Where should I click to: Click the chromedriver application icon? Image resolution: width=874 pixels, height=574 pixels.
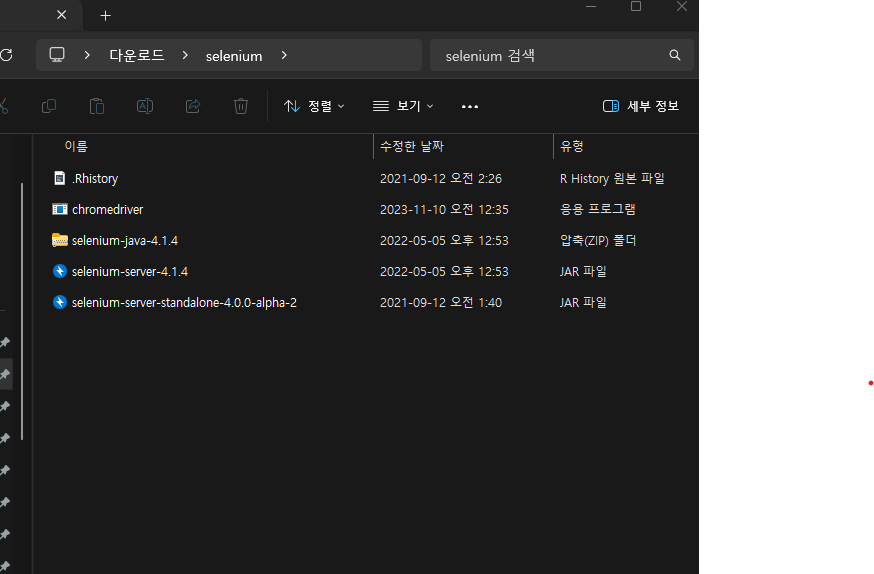pos(60,209)
